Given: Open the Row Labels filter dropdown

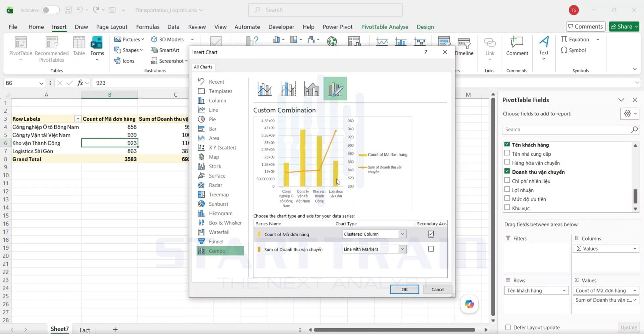Looking at the screenshot, I should tap(78, 119).
